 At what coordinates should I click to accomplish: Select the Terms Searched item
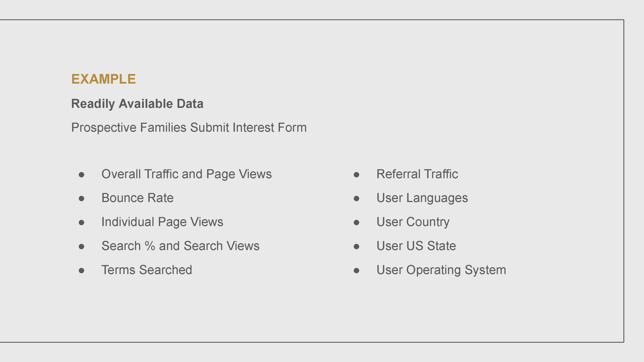[147, 270]
